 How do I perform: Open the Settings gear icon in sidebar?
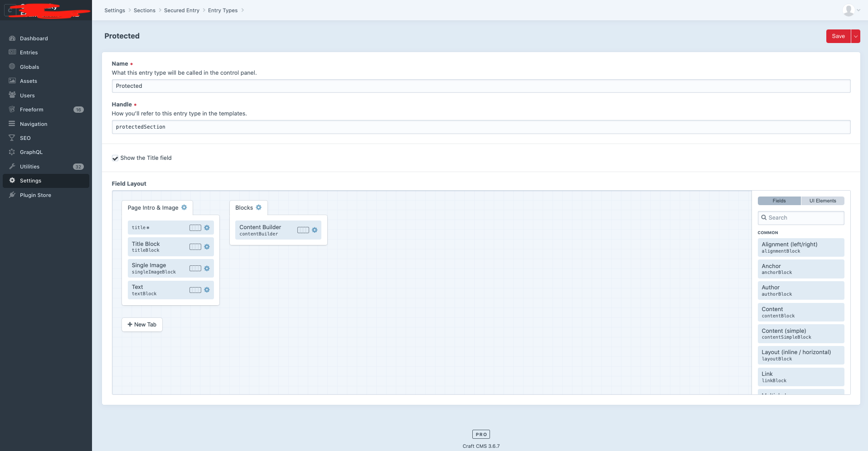pyautogui.click(x=12, y=180)
